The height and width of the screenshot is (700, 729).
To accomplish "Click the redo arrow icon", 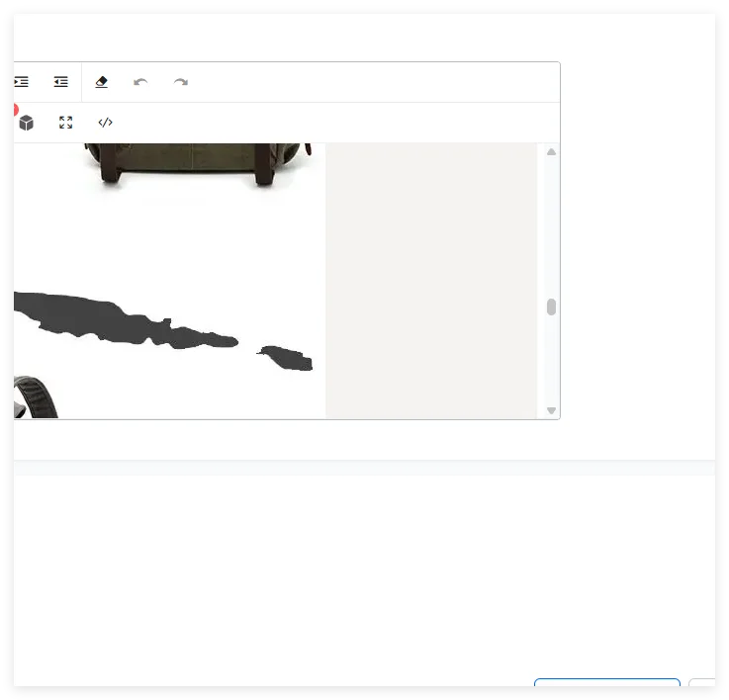I will (x=181, y=82).
